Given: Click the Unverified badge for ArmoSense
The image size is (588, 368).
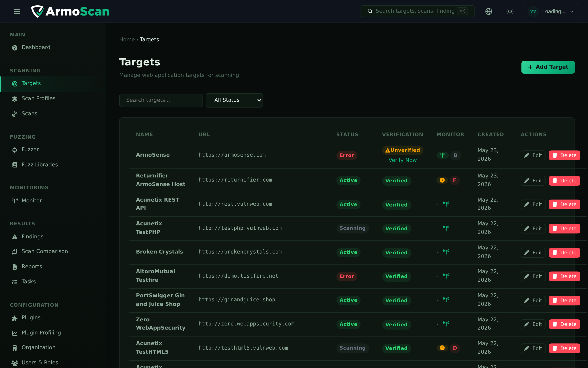Looking at the screenshot, I should (x=403, y=150).
